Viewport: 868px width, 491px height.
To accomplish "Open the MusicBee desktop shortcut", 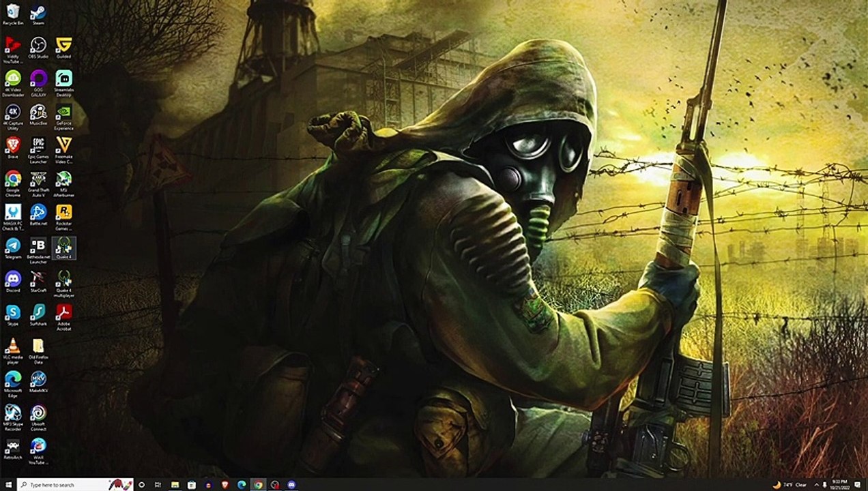I will (38, 115).
